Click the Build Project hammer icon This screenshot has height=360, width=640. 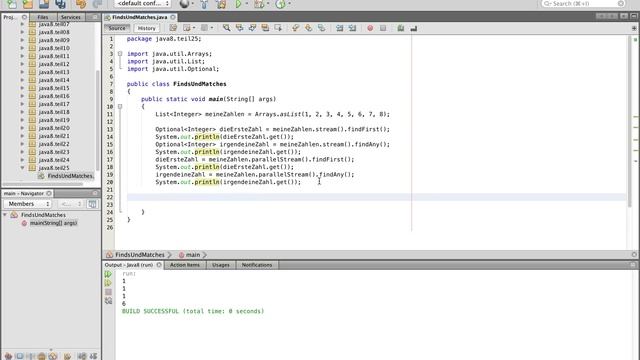204,4
